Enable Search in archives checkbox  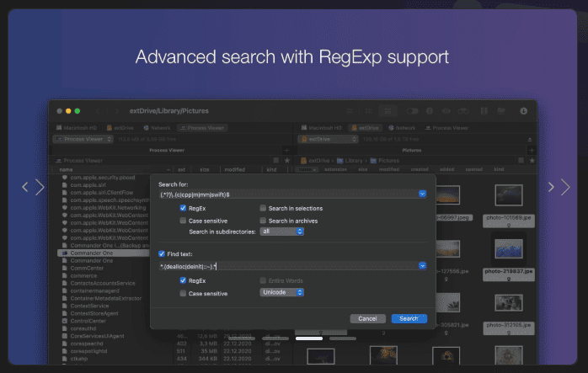tap(263, 221)
